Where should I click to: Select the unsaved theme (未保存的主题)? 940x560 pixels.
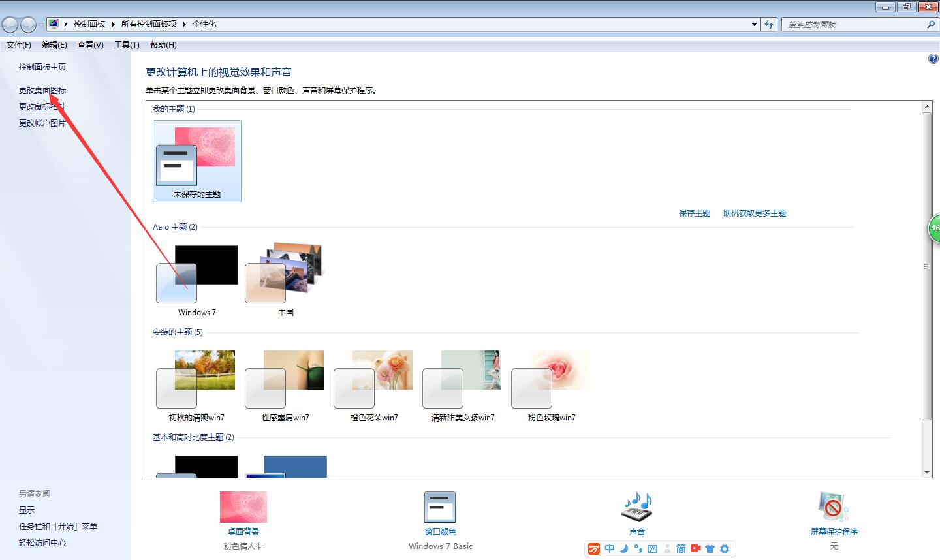[197, 161]
